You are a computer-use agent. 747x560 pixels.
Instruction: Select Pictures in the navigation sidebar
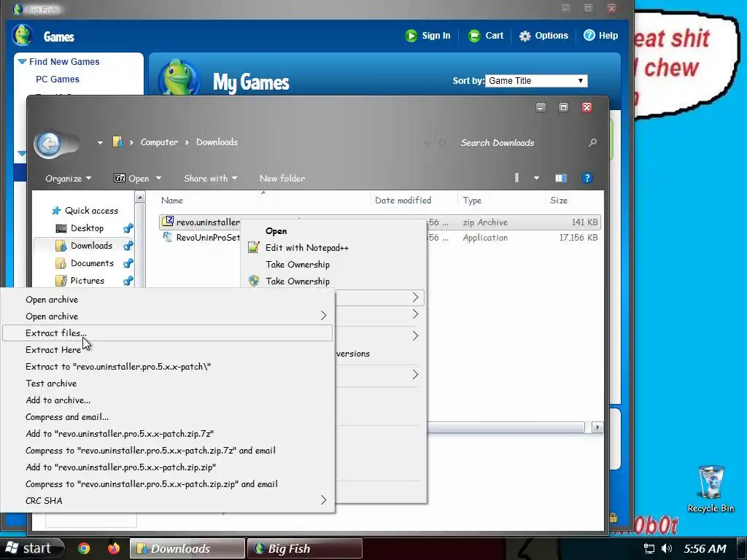tap(88, 281)
